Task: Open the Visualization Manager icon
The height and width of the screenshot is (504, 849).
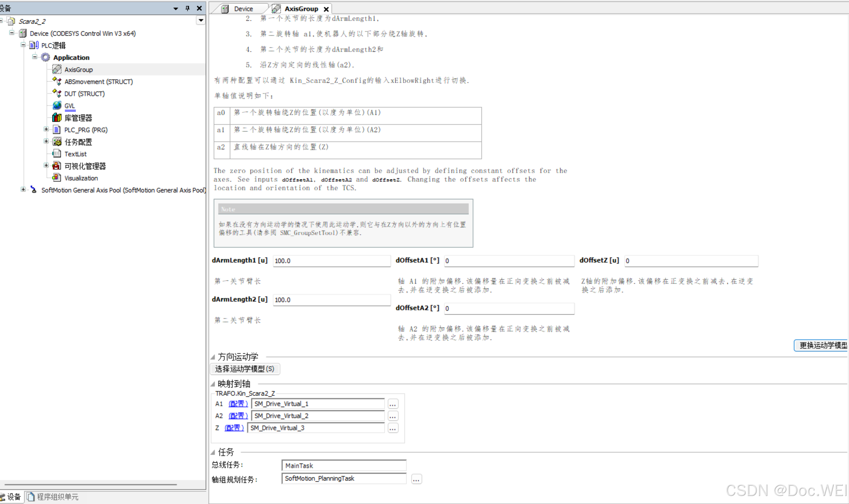Action: pos(57,166)
